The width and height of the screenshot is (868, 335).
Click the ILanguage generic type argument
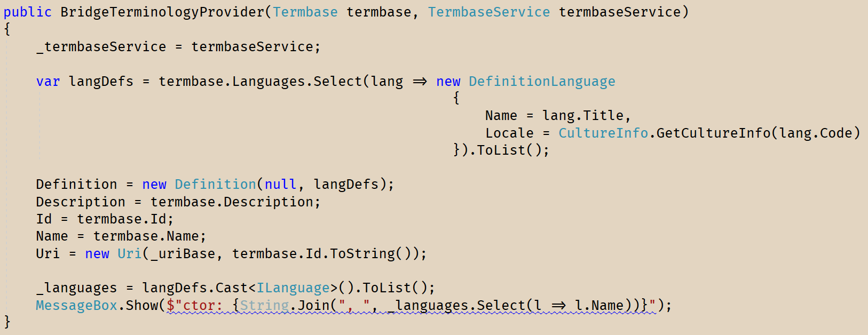293,288
